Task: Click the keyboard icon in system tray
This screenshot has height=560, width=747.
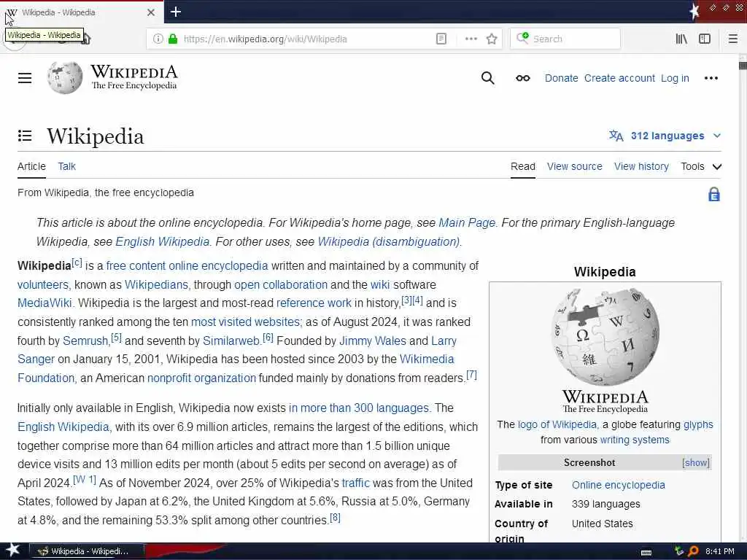Action: click(x=646, y=552)
